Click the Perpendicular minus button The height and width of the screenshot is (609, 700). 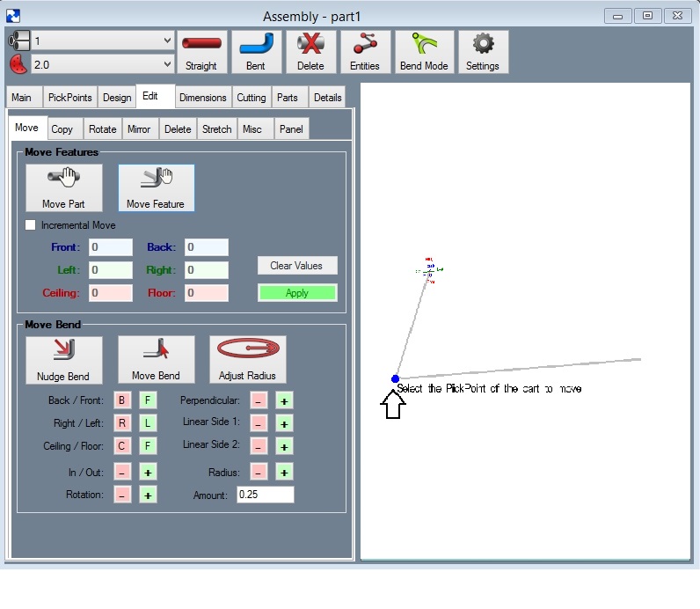pyautogui.click(x=259, y=400)
